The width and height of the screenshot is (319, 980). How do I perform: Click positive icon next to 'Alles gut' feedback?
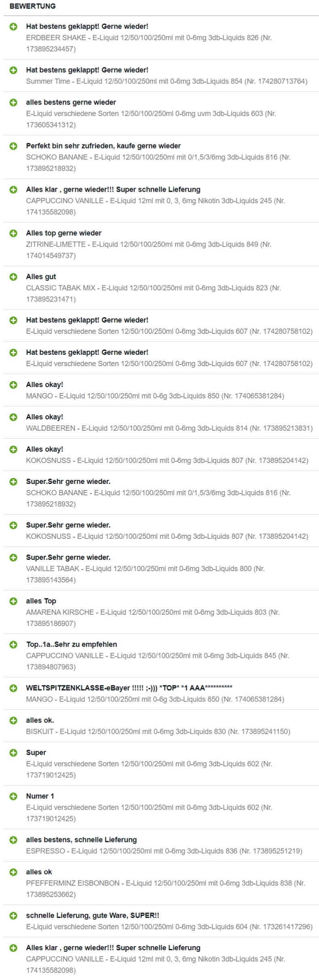coord(13,277)
